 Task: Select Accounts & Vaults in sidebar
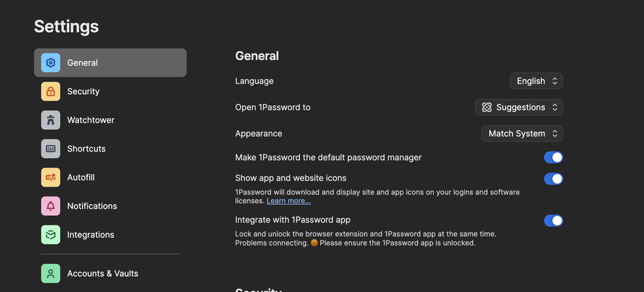coord(103,273)
